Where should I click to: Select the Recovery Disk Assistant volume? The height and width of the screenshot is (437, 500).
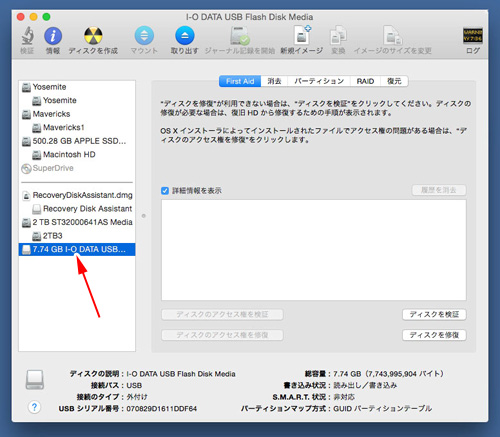[x=77, y=209]
